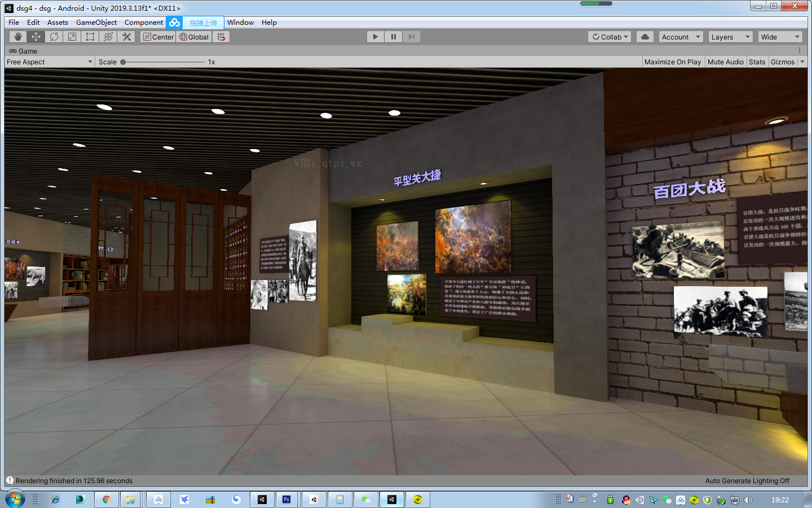Image resolution: width=812 pixels, height=508 pixels.
Task: Click the Scale slider handle
Action: [x=123, y=62]
